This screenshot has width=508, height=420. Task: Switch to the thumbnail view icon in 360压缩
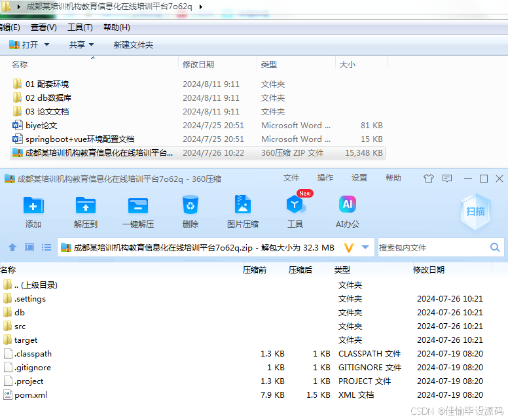[29, 247]
